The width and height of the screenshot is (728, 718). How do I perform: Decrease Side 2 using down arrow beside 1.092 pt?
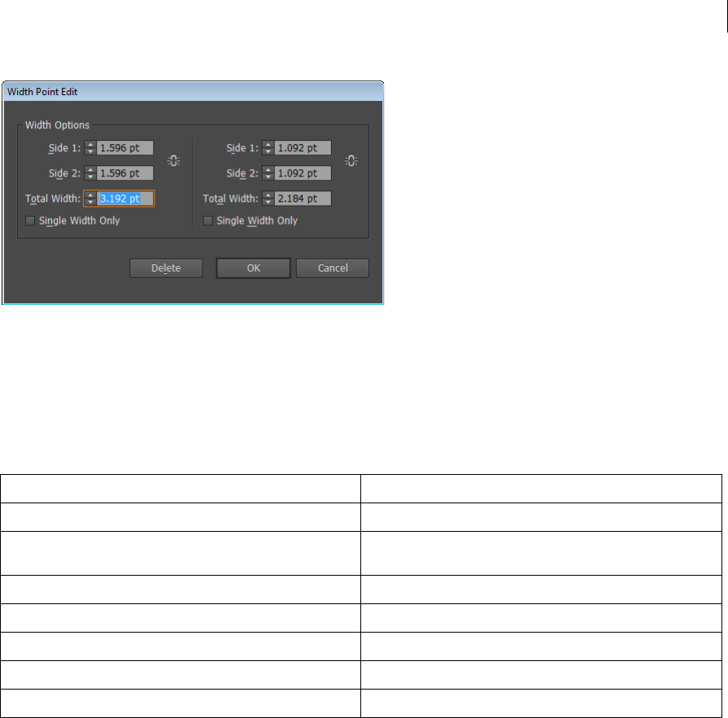(268, 176)
